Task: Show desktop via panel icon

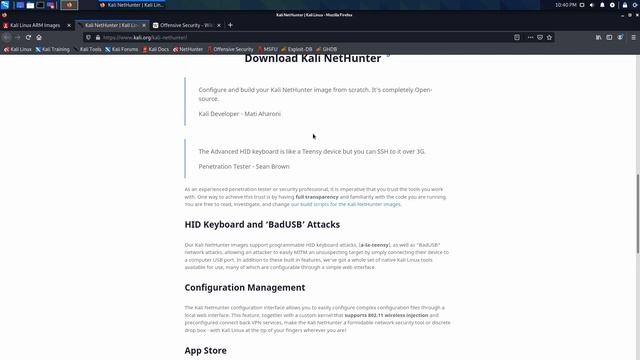Action: (x=20, y=5)
